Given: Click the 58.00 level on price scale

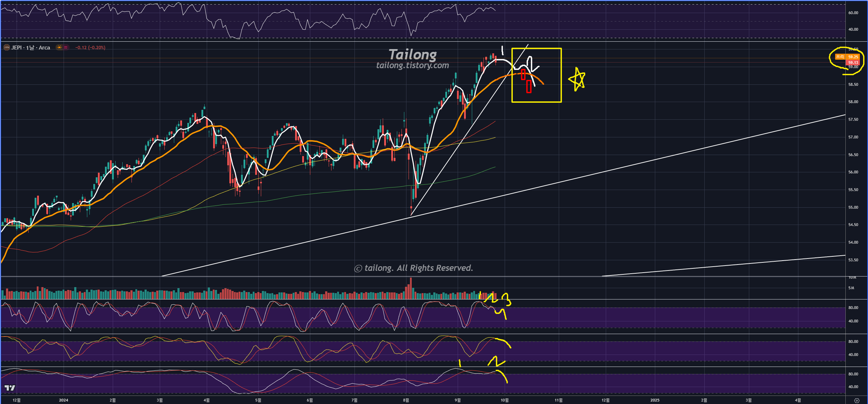Looking at the screenshot, I should click(x=853, y=102).
